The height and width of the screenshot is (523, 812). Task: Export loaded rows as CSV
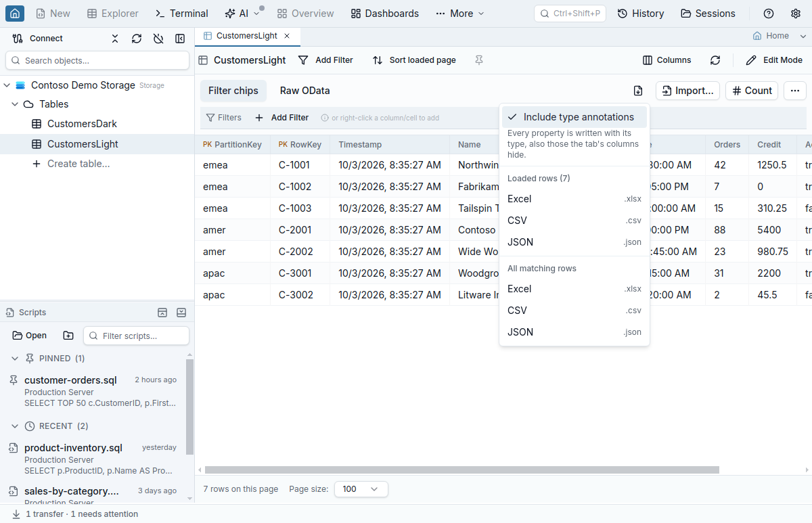click(574, 221)
